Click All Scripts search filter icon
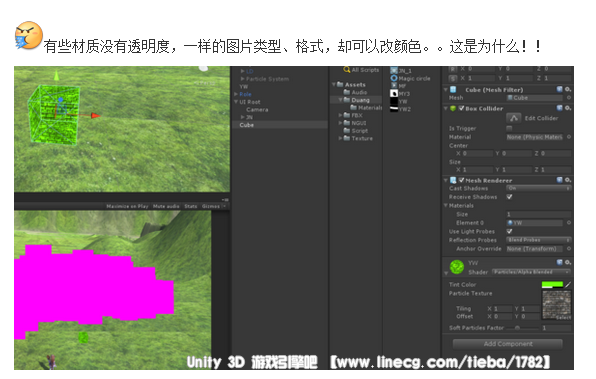The image size is (596, 379). coord(347,70)
